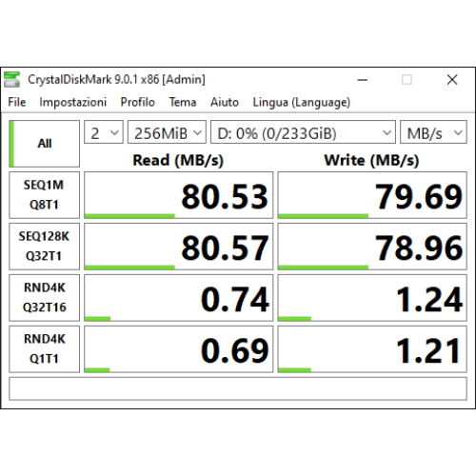Open the drive selector D: 0% (0/233GiB)
The width and height of the screenshot is (476, 476).
click(303, 132)
